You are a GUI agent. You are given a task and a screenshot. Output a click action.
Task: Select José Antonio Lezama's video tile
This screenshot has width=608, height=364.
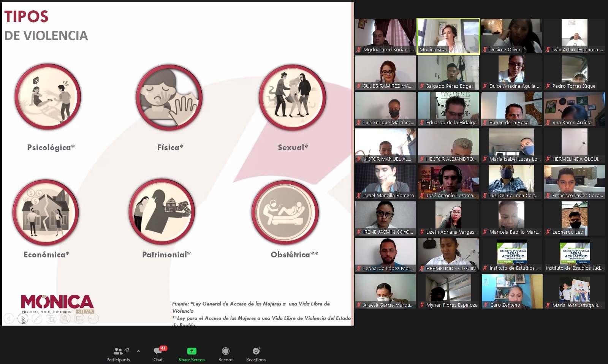tap(448, 182)
